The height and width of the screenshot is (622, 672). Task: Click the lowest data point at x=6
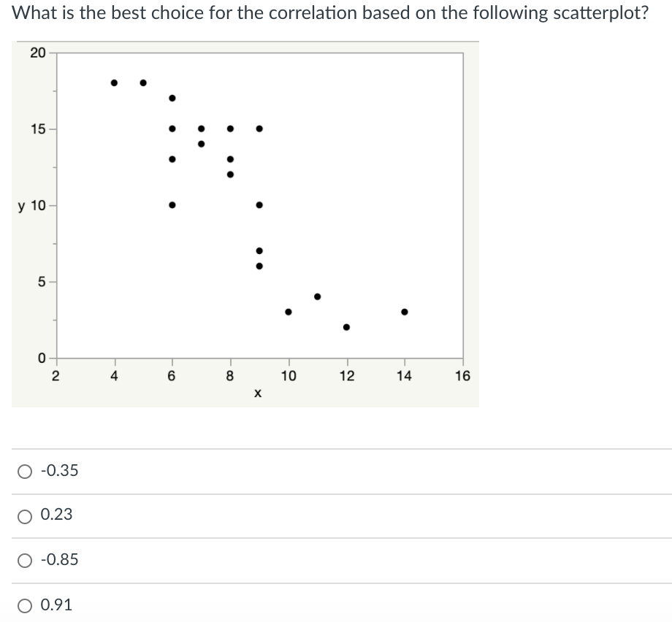pos(172,205)
